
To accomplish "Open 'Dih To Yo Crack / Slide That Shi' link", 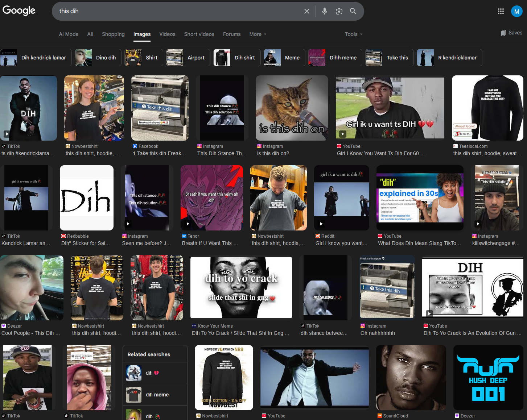I will 240,333.
